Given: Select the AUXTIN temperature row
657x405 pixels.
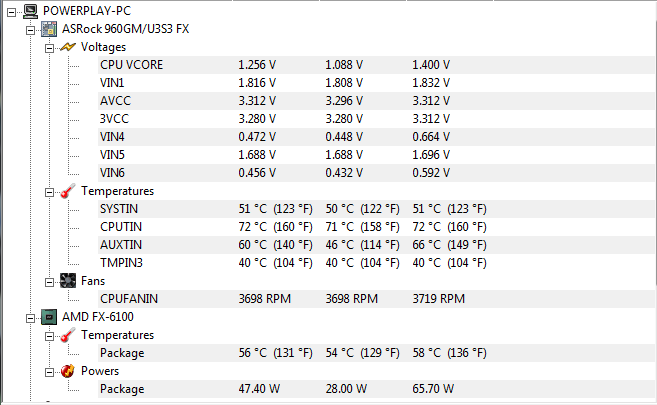Looking at the screenshot, I should tap(376, 245).
